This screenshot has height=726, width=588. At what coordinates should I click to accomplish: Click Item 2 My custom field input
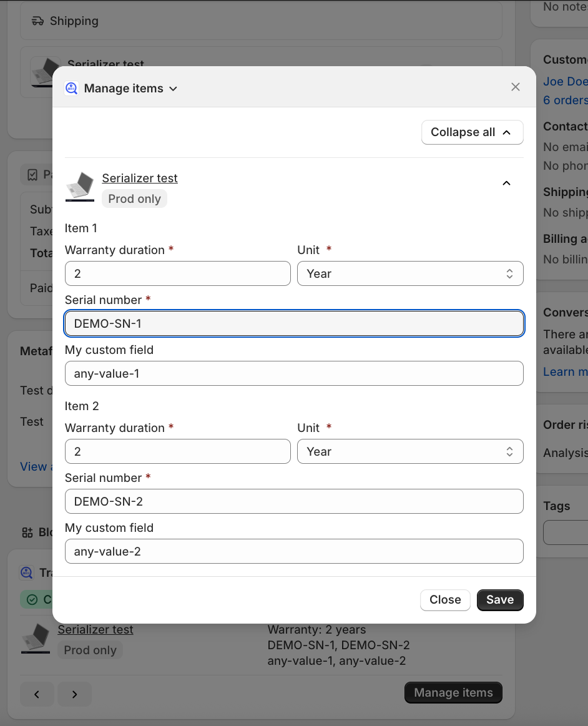click(293, 551)
